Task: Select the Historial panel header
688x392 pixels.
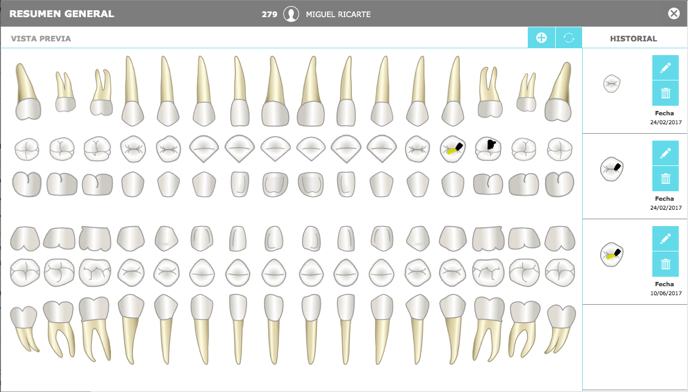Action: [633, 39]
